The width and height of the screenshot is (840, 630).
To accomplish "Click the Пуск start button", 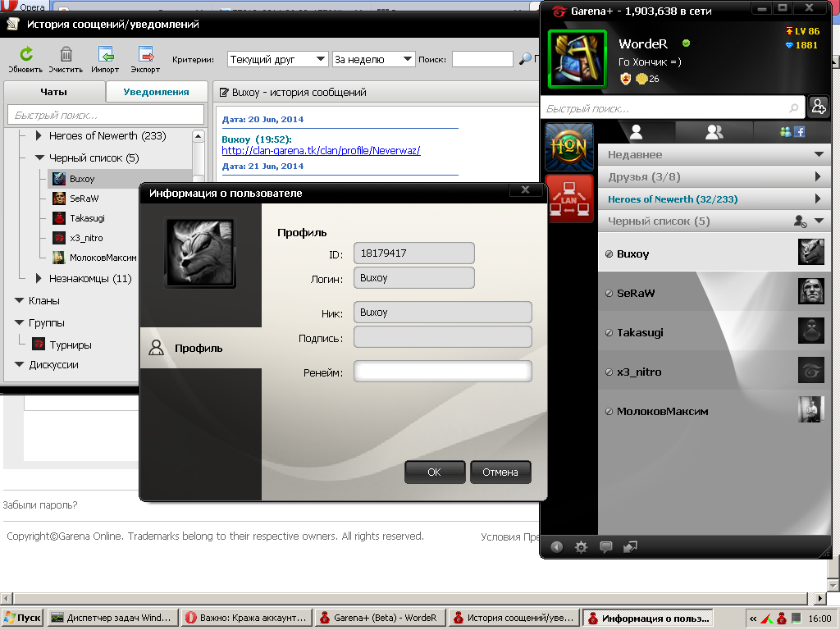I will [22, 618].
